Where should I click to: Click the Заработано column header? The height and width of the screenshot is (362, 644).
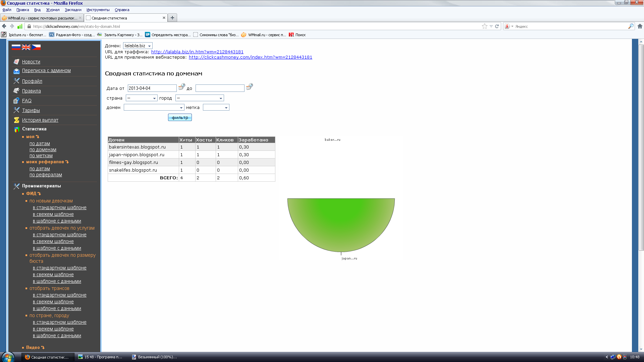[x=257, y=140]
